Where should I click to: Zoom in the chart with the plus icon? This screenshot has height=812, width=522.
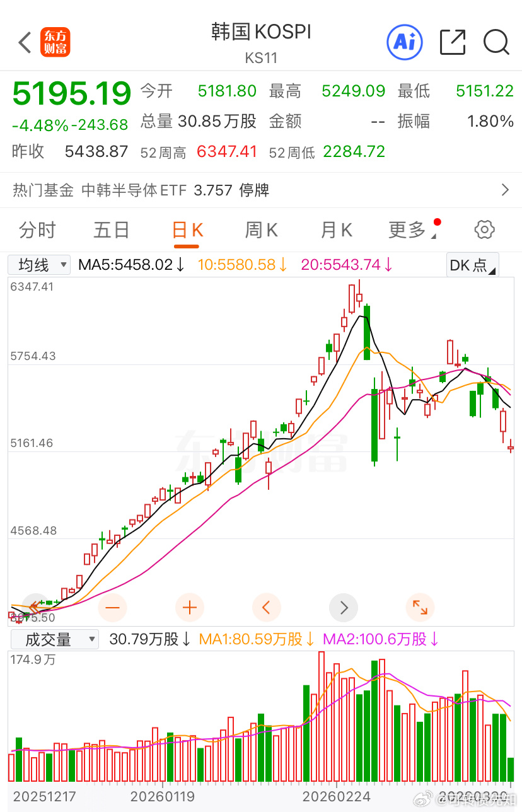[189, 607]
